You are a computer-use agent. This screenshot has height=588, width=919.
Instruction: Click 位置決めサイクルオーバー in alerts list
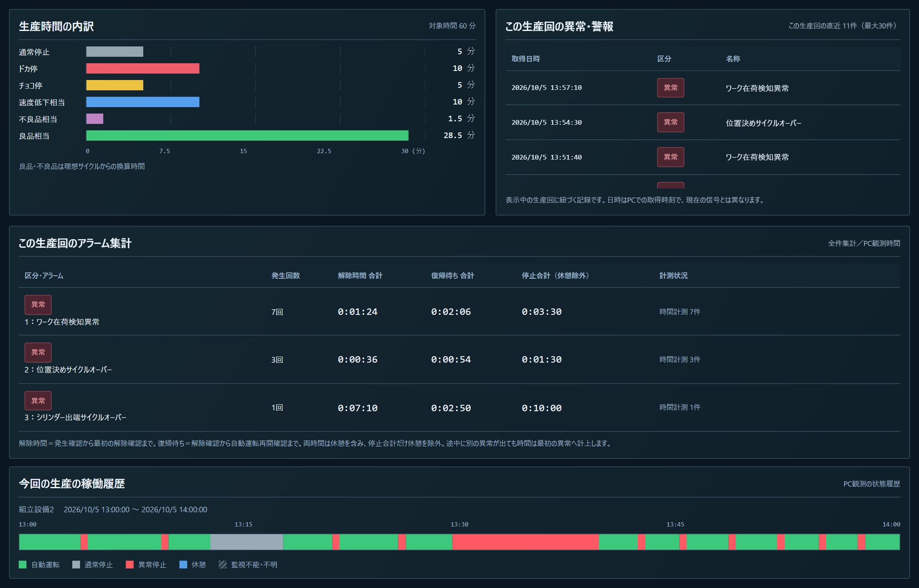[763, 123]
